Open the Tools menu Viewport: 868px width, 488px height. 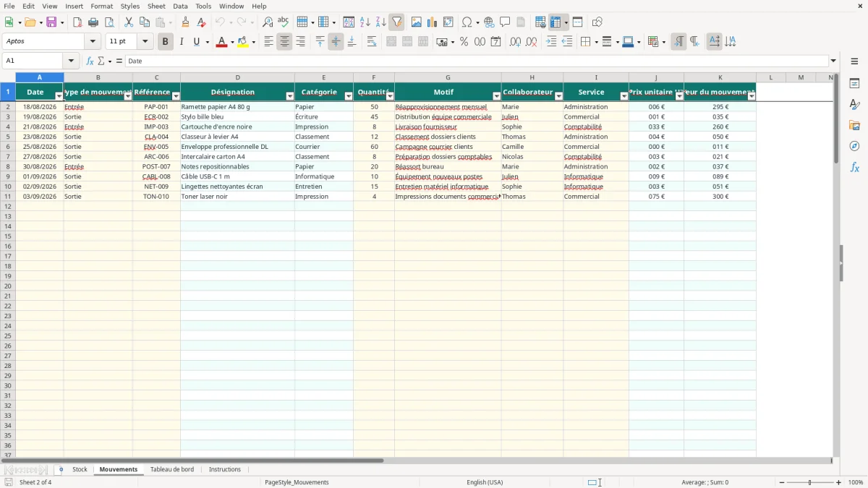pyautogui.click(x=203, y=6)
